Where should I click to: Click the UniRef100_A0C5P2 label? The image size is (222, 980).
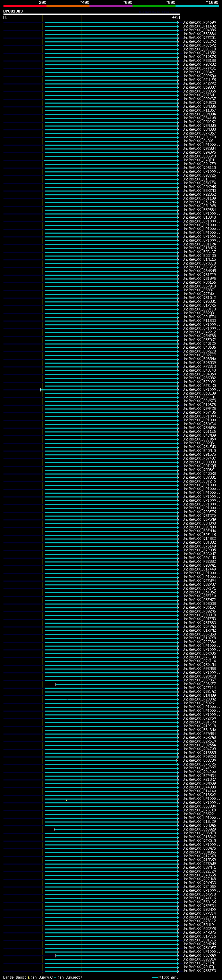pos(199,45)
